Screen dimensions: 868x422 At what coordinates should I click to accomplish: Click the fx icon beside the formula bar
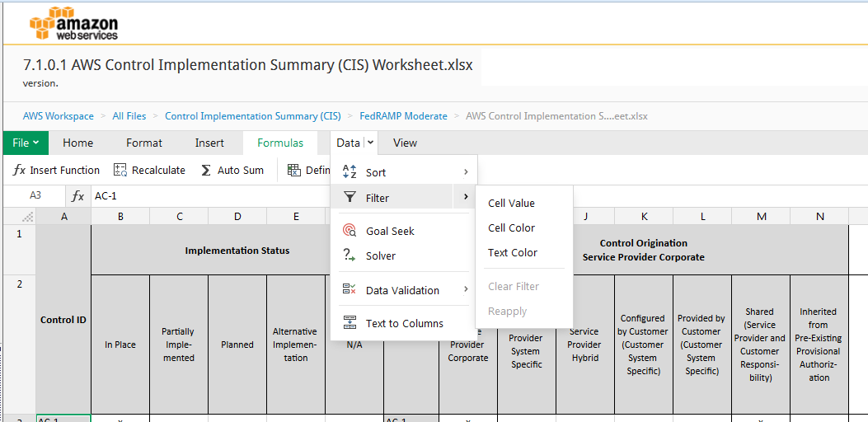coord(78,195)
